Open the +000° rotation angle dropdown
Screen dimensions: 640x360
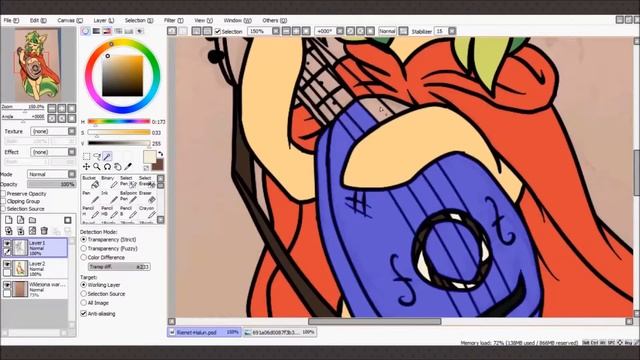coord(340,31)
